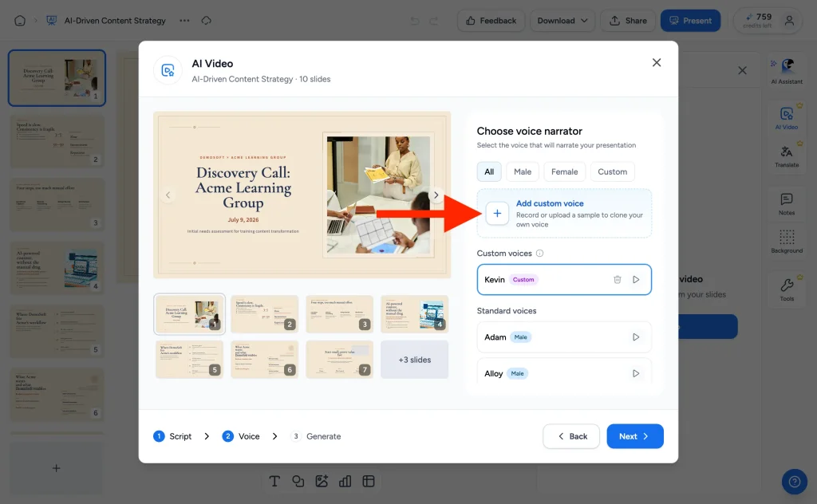Filter voices by Male
The height and width of the screenshot is (504, 817).
click(x=523, y=171)
